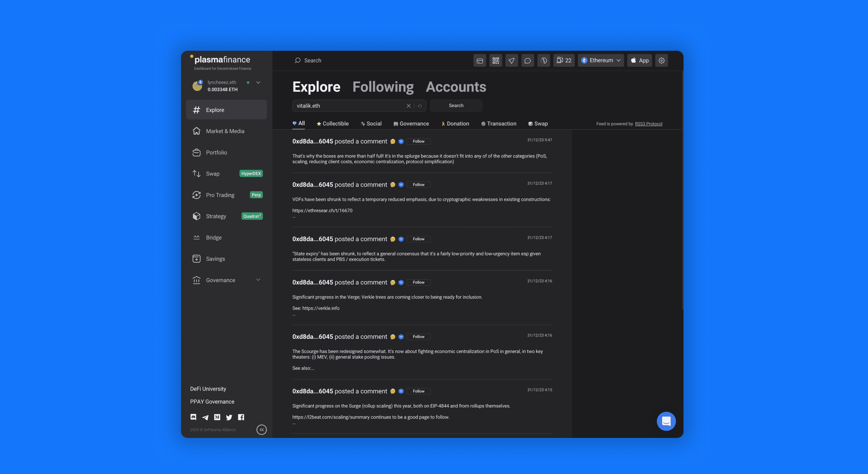The height and width of the screenshot is (474, 868).
Task: Select the Explore heading tab
Action: click(316, 87)
